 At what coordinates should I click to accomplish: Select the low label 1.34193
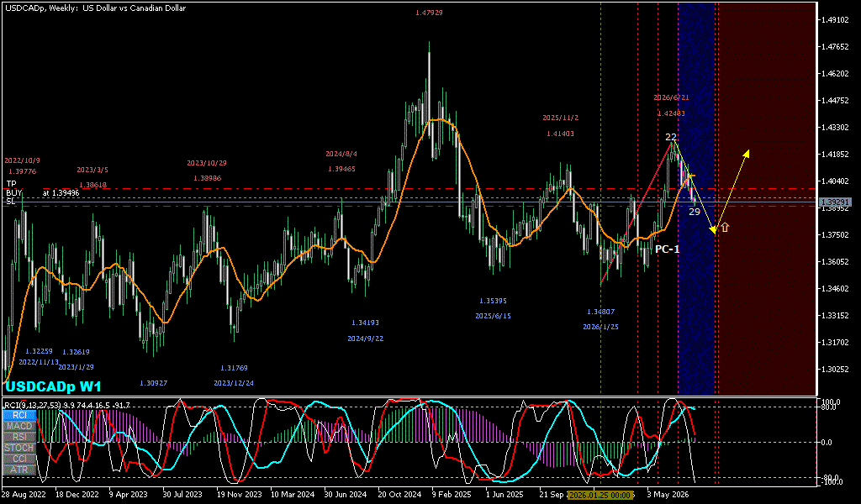(x=365, y=323)
